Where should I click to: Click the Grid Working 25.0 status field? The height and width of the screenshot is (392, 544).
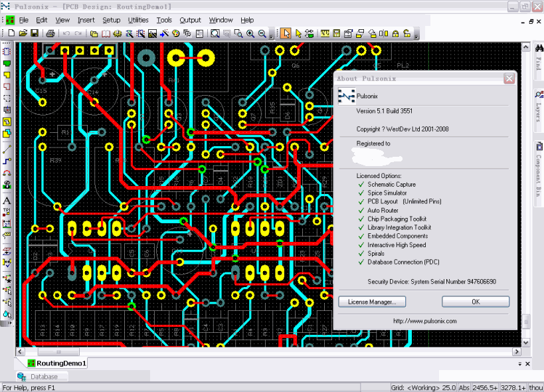click(x=423, y=387)
